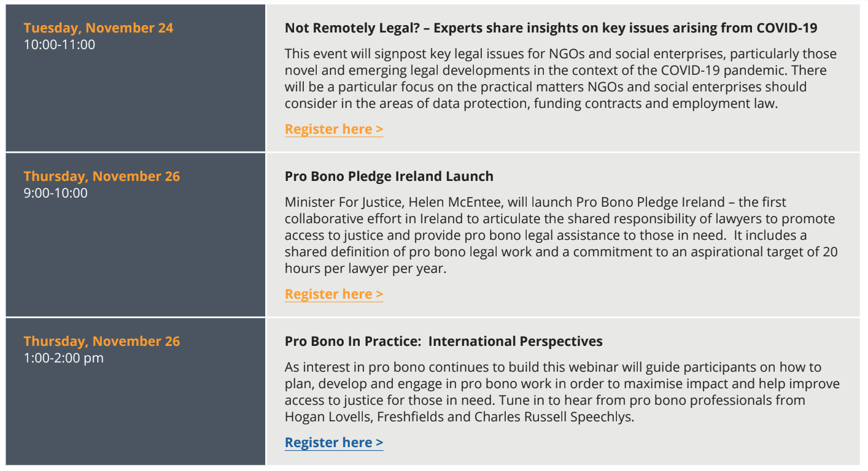
Task: Click Thursday, November 26 date above 9:00-10:00
Action: (x=102, y=177)
